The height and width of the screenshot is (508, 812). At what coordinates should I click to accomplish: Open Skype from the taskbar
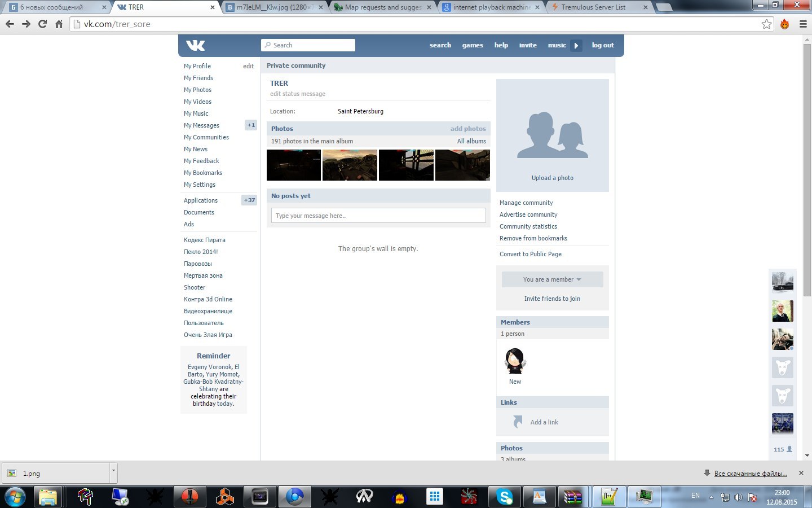tap(504, 496)
